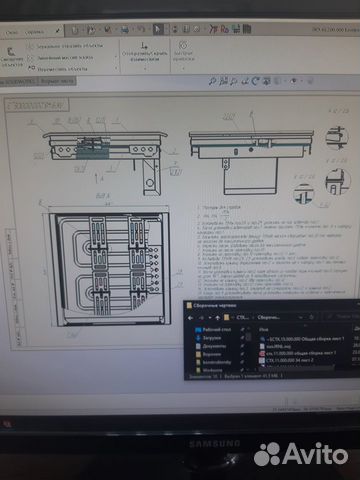Click the New document icon in top toolbar

point(75,31)
